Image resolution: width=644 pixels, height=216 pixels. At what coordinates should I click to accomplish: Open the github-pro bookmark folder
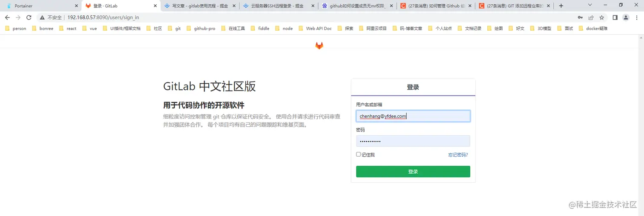click(201, 29)
